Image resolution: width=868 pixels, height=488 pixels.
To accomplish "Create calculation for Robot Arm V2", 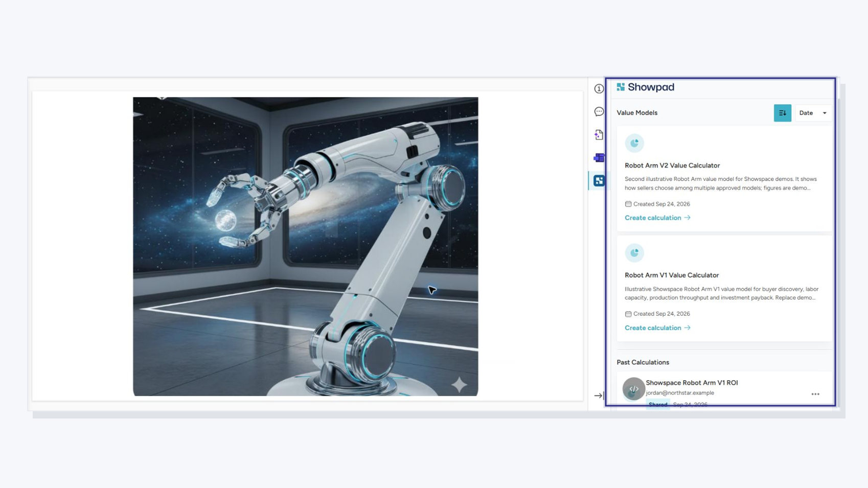I will [x=657, y=218].
